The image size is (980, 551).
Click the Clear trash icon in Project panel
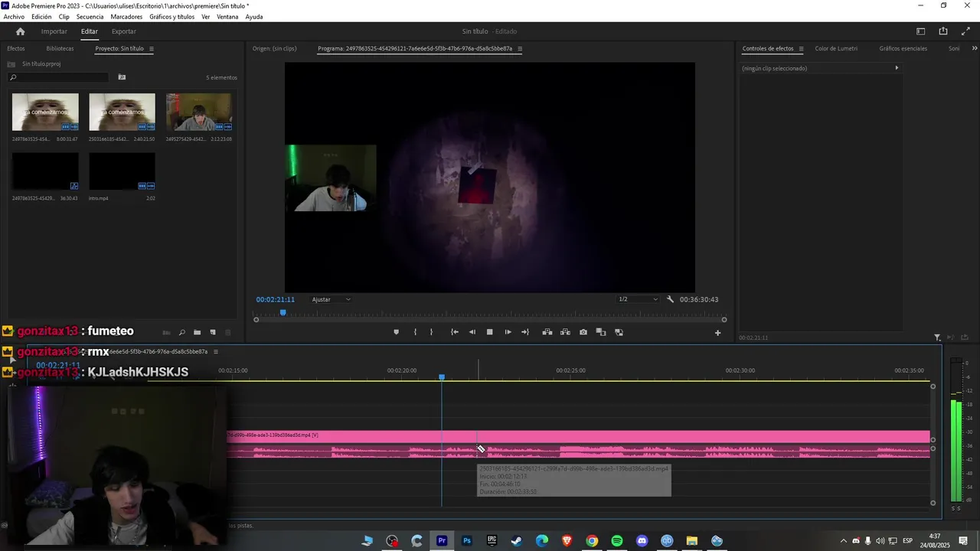(x=228, y=333)
